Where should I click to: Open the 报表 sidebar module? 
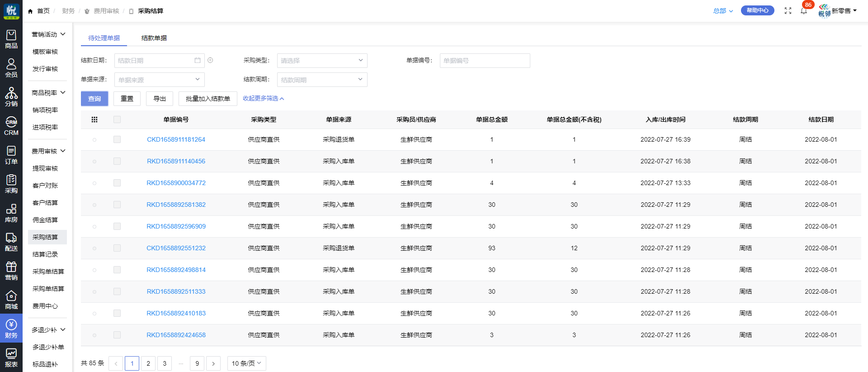coord(11,358)
